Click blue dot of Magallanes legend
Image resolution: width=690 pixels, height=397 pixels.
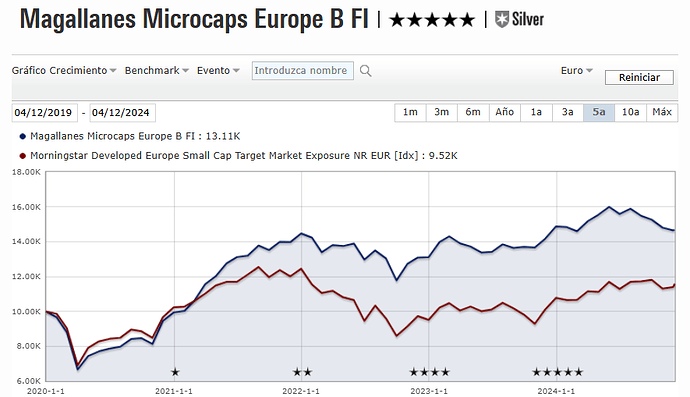(x=23, y=136)
